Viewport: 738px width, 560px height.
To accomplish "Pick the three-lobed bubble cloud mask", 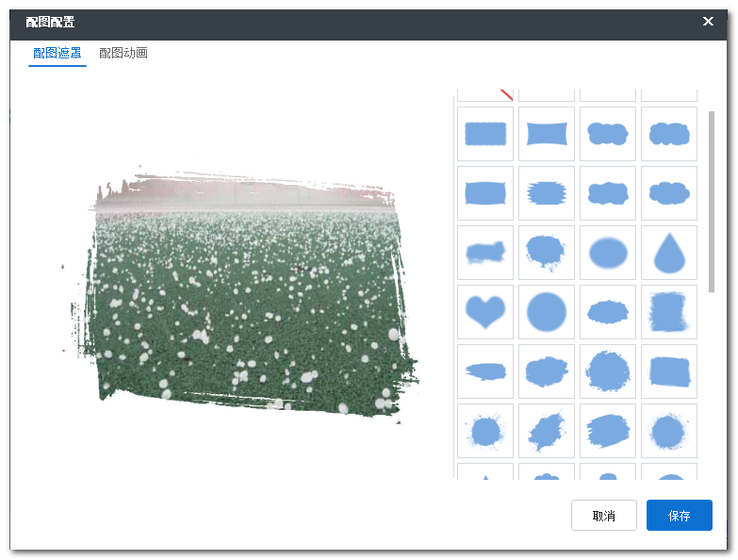I will pos(608,134).
